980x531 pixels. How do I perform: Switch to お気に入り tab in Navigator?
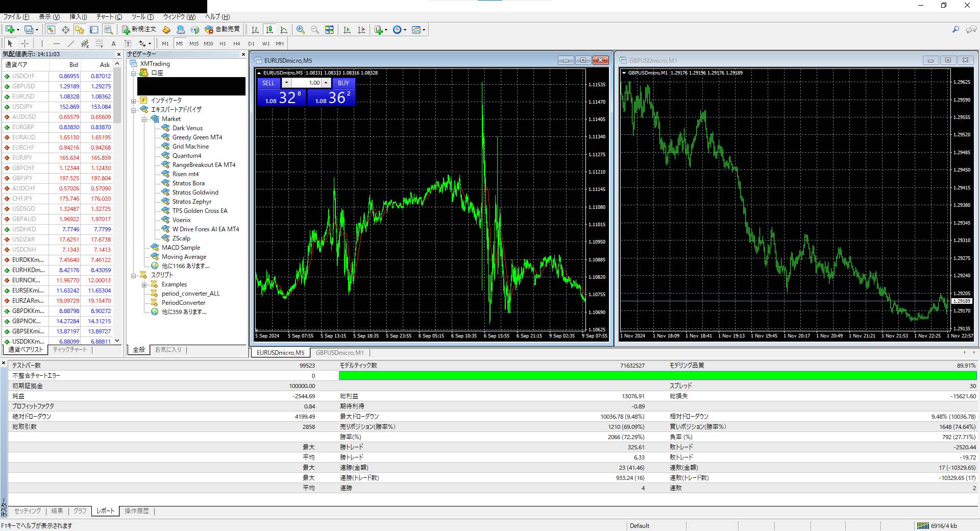pos(168,350)
